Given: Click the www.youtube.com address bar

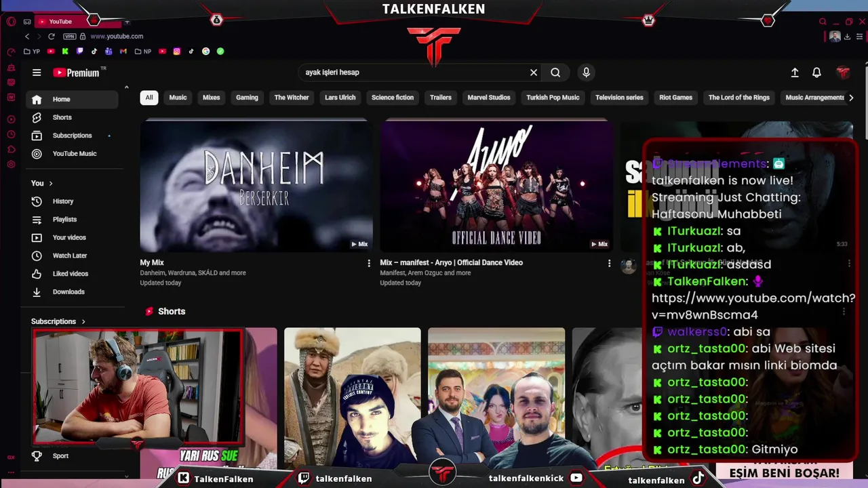Looking at the screenshot, I should 117,37.
